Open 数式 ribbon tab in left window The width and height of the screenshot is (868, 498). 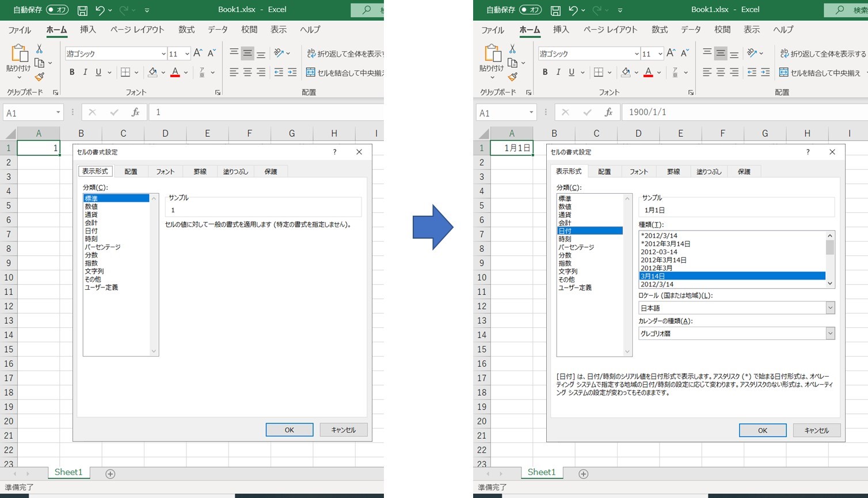coord(186,29)
